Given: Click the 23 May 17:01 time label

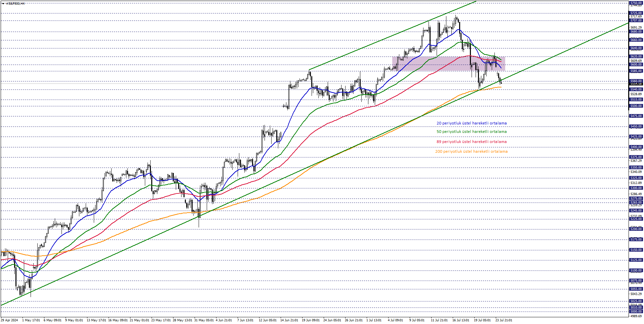Looking at the screenshot, I should point(161,320).
